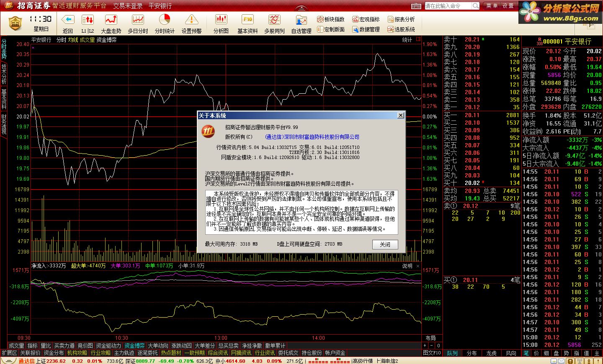Select the 势 tick detail tab

point(567,353)
